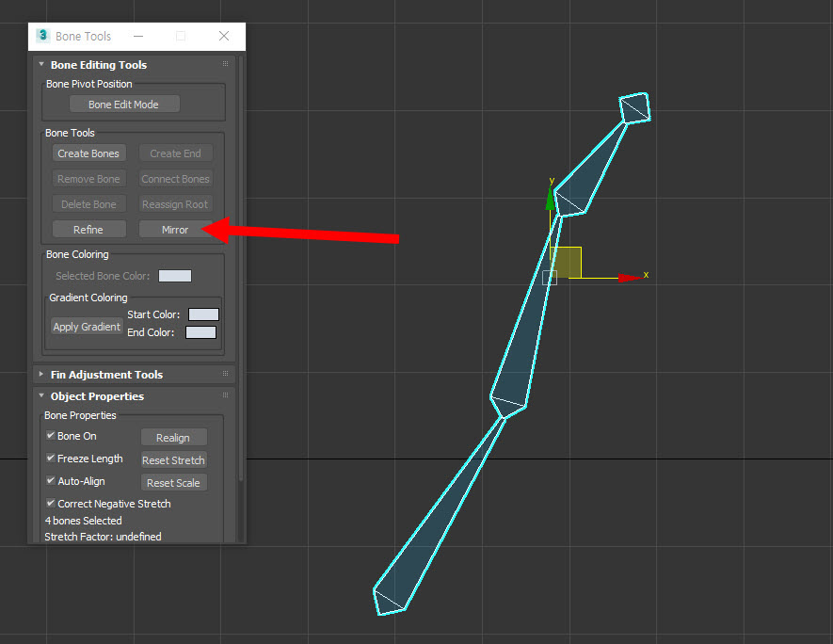Click the 'Stretch Factor: undefined' text
This screenshot has width=833, height=644.
point(103,537)
